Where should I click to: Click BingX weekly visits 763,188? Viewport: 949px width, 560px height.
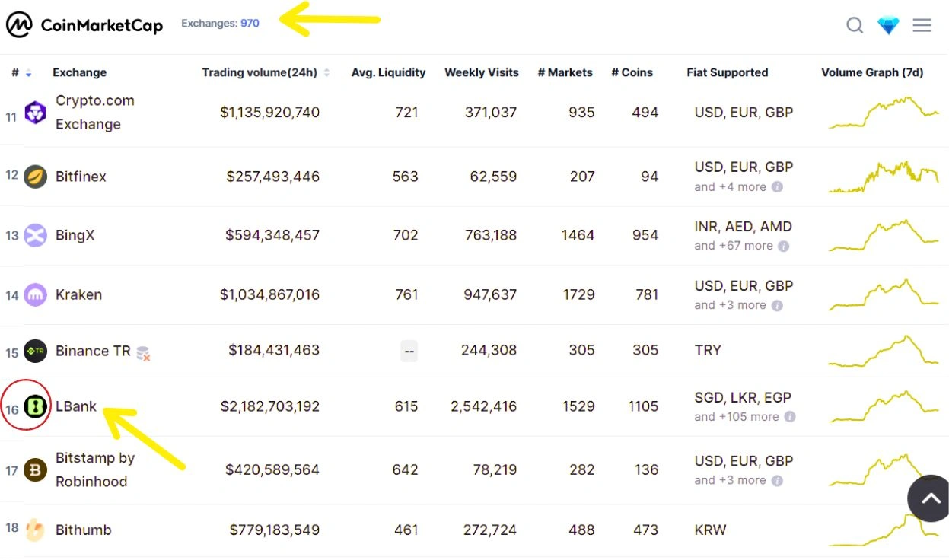[491, 235]
